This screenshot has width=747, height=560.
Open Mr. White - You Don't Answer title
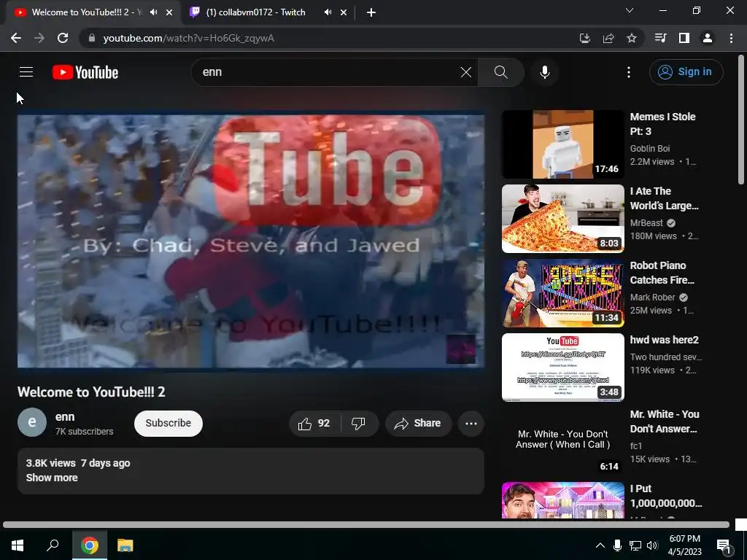point(665,421)
